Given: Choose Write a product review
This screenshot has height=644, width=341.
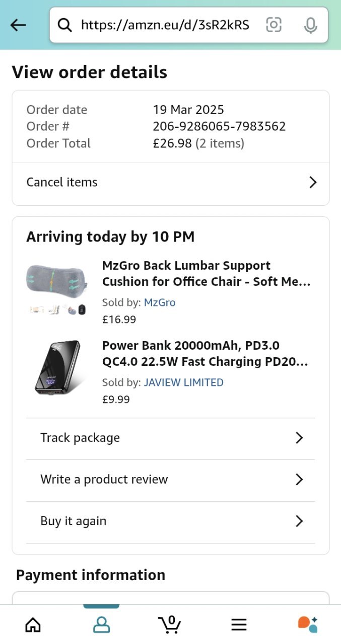Looking at the screenshot, I should coord(104,479).
